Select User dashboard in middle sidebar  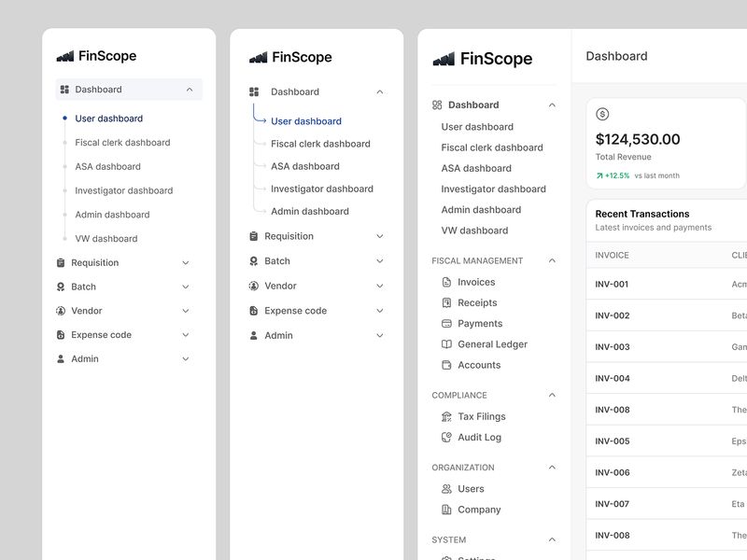click(x=306, y=121)
